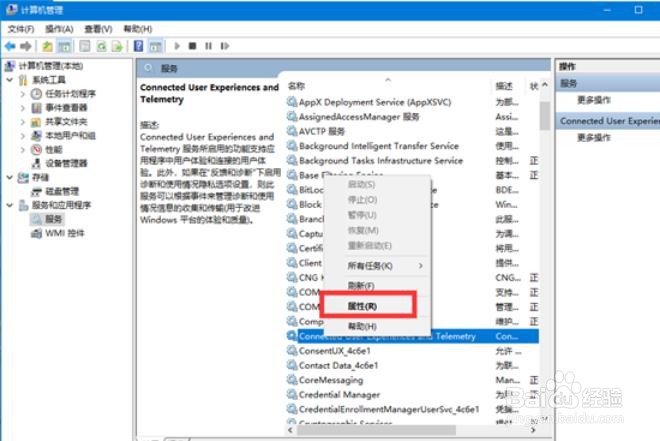The height and width of the screenshot is (441, 660).
Task: Select the AppX Deployment Service row
Action: coord(375,102)
